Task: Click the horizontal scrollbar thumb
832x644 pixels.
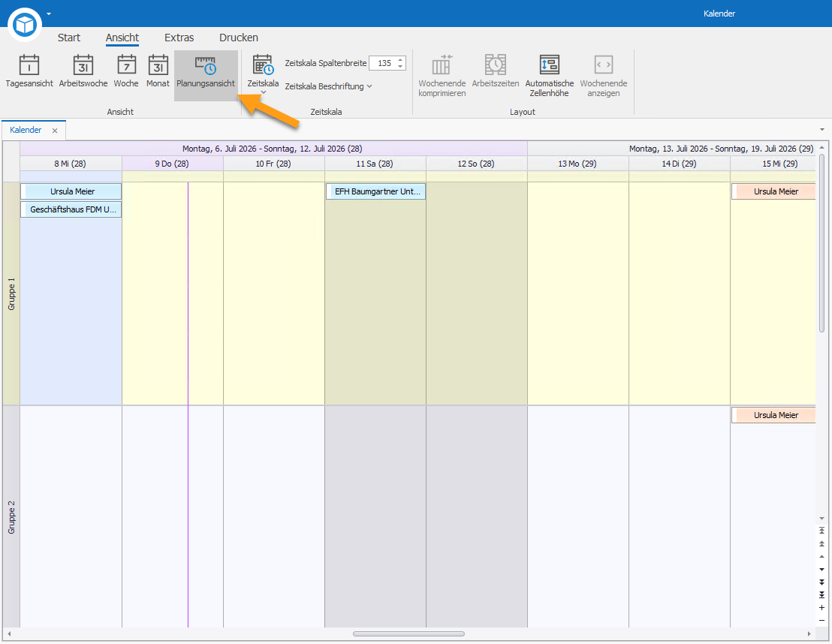Action: pyautogui.click(x=408, y=634)
